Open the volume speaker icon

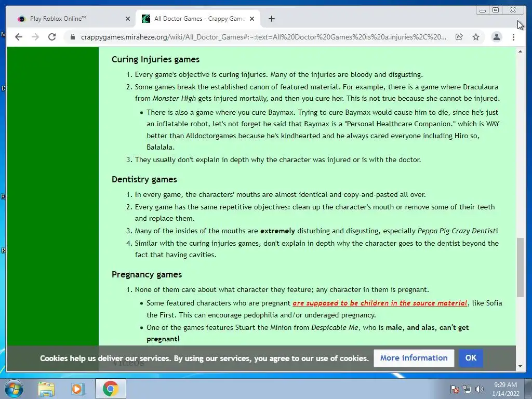coord(479,389)
